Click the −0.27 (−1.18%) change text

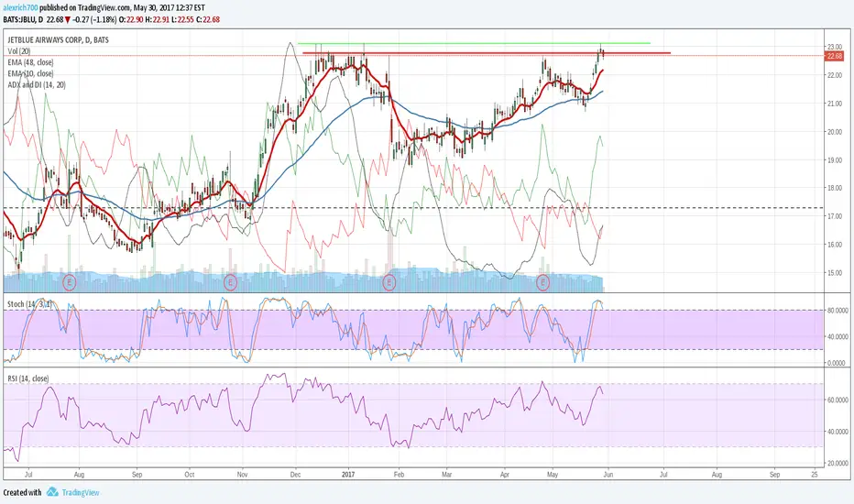[x=94, y=19]
